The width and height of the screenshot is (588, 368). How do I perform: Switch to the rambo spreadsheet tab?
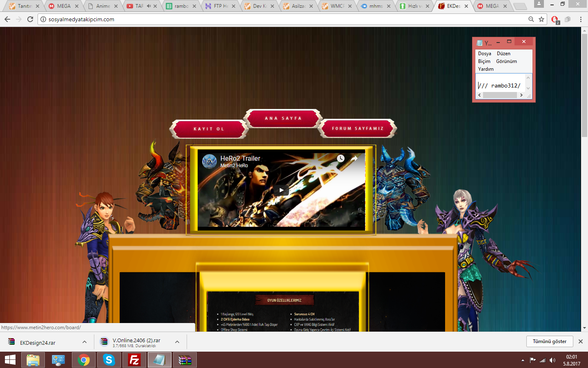point(181,6)
